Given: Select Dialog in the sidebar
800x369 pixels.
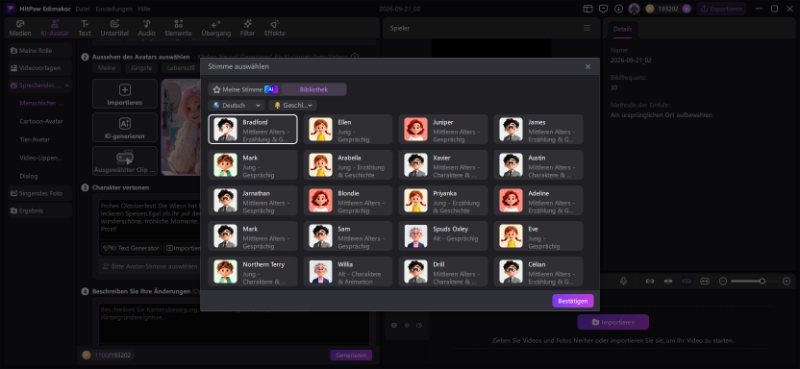Looking at the screenshot, I should (29, 176).
